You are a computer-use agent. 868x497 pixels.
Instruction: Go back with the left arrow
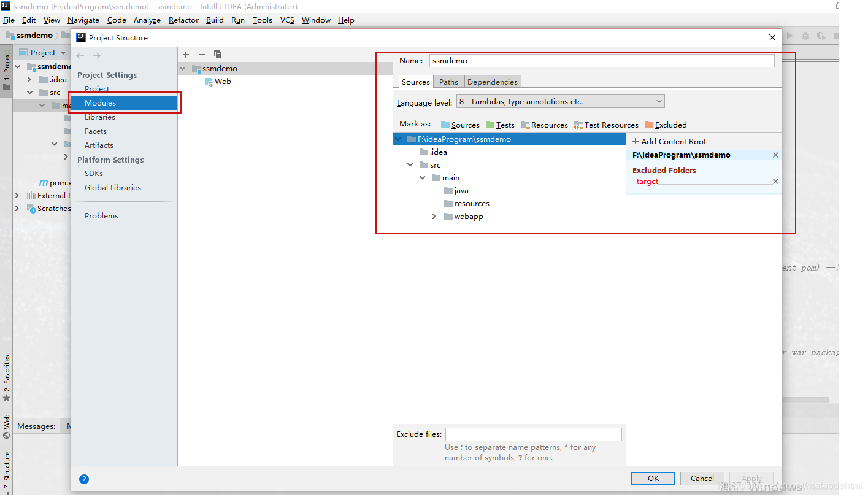[x=80, y=56]
